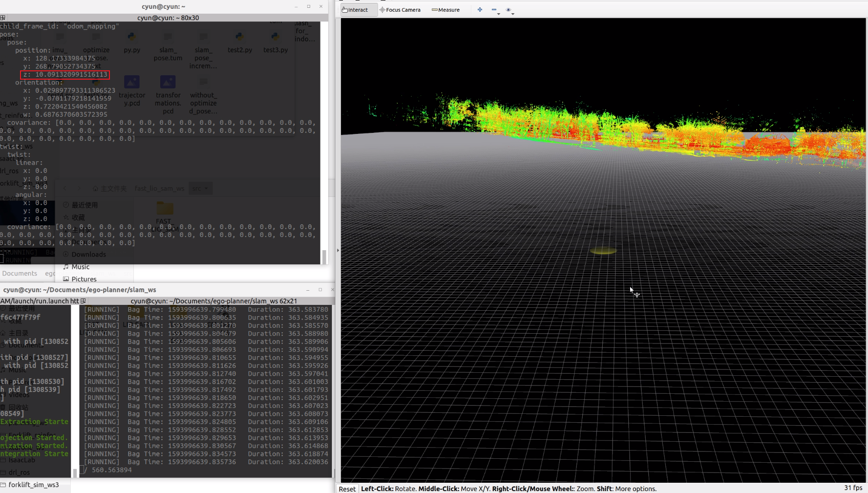Click the 'Extraction Starte' green log line

(x=34, y=422)
